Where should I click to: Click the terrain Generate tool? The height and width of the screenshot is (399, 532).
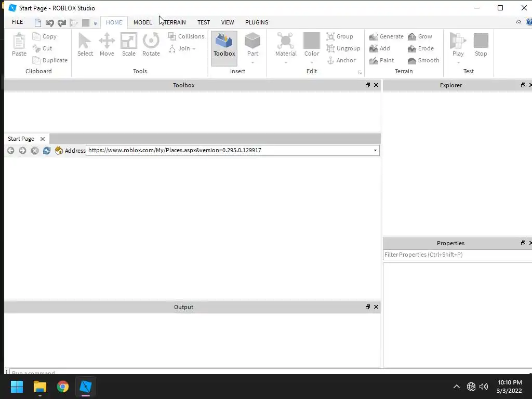[x=387, y=36]
